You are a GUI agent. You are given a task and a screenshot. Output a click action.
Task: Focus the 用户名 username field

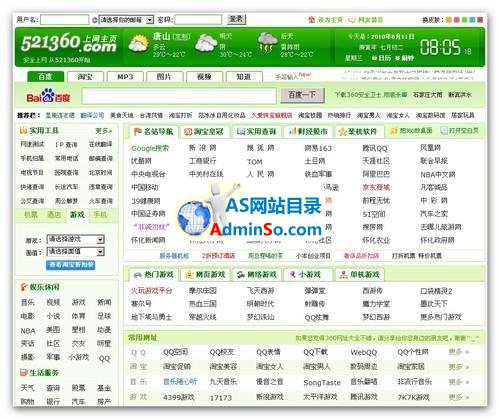tap(64, 20)
